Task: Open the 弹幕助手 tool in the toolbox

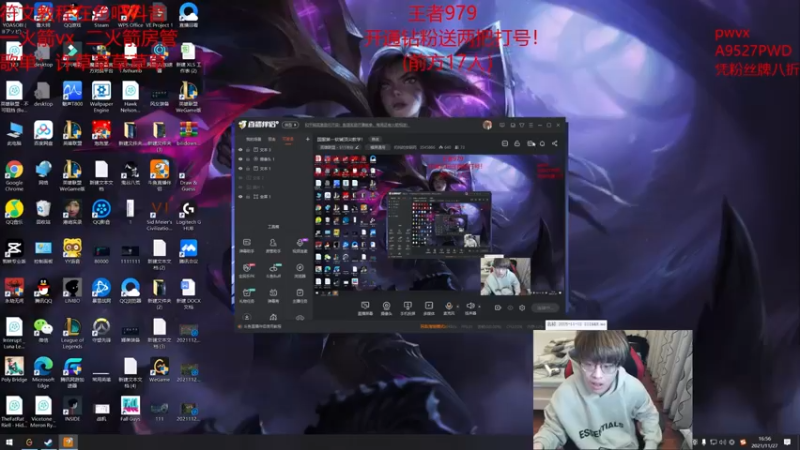Action: pyautogui.click(x=247, y=245)
